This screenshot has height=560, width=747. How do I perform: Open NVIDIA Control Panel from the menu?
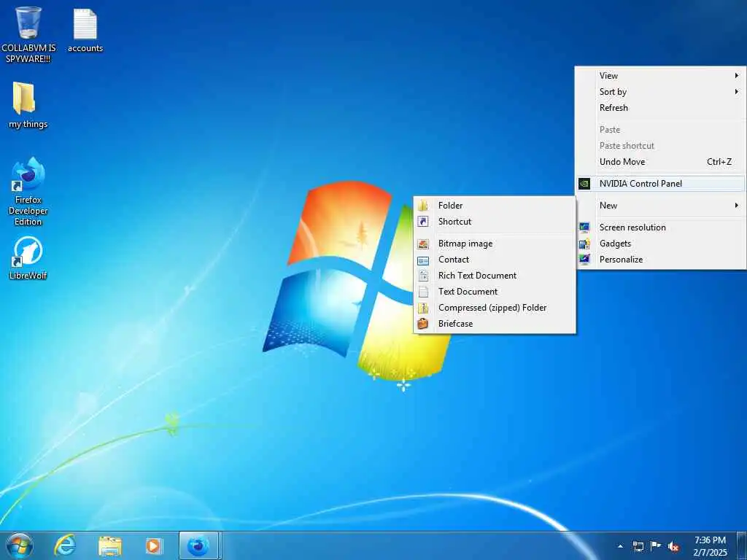click(661, 184)
